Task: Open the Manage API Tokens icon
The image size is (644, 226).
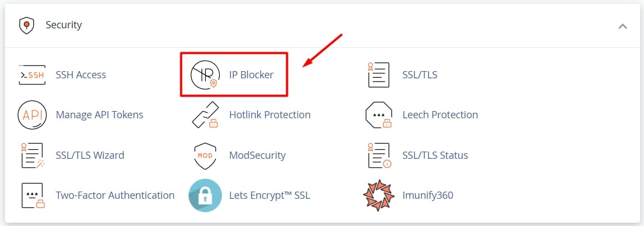Action: tap(32, 115)
